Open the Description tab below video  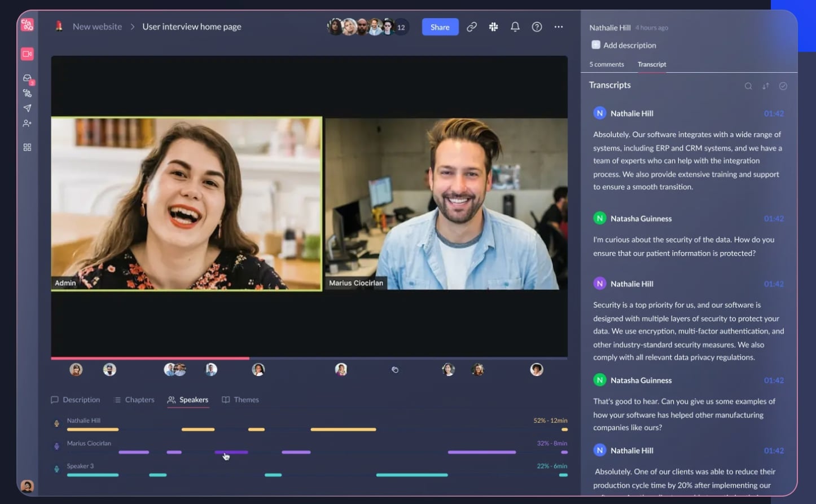76,400
